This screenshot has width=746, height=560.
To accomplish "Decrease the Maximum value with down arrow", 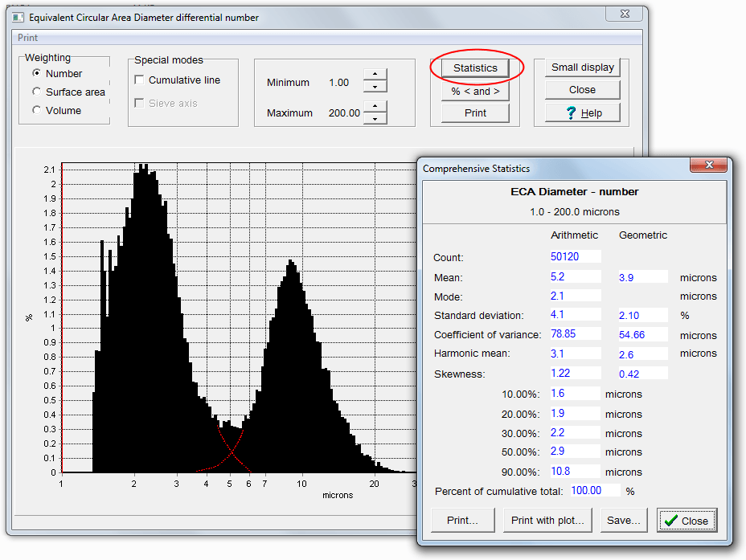I will pyautogui.click(x=375, y=119).
